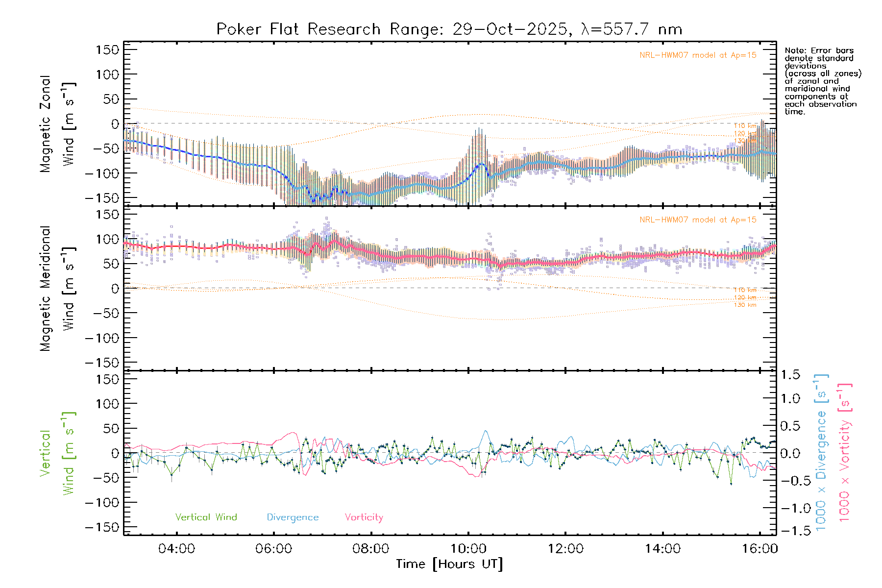Image resolution: width=882 pixels, height=588 pixels.
Task: Click the 06:00 time axis label
Action: pyautogui.click(x=273, y=548)
